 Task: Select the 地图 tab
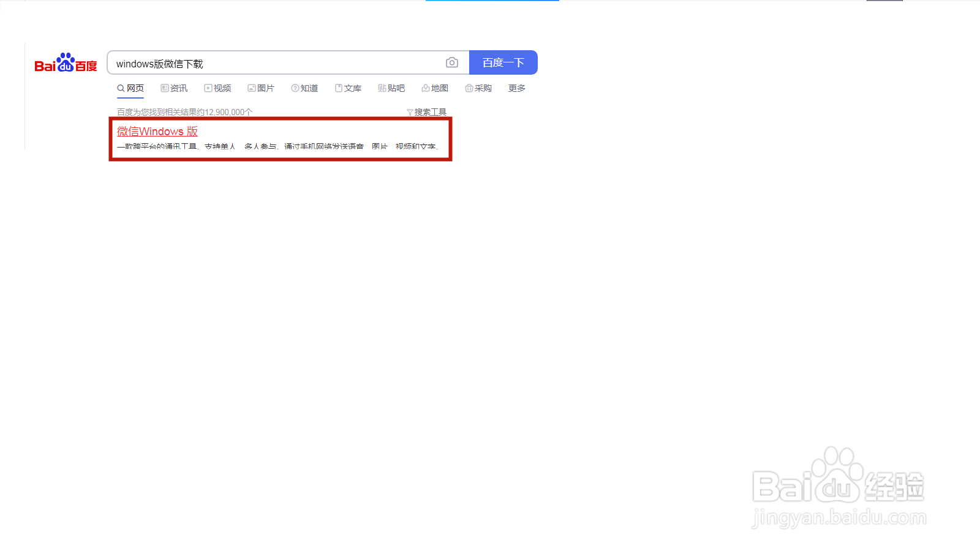tap(439, 88)
